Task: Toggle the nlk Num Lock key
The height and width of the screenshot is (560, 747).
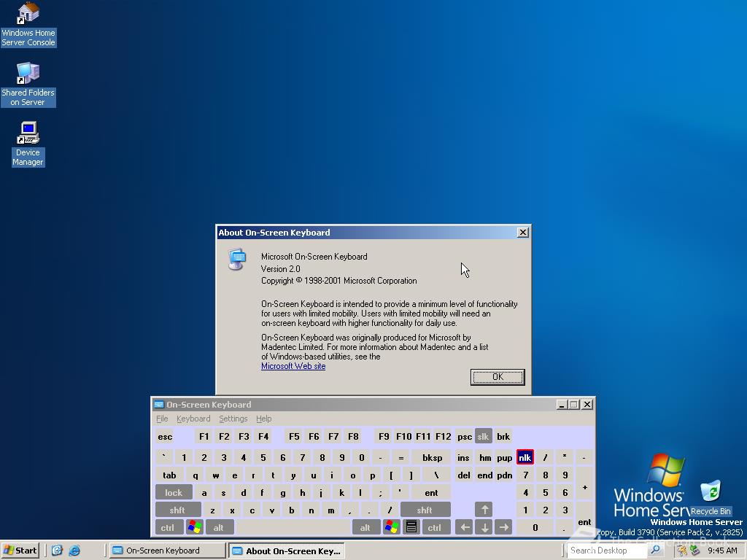Action: click(525, 457)
